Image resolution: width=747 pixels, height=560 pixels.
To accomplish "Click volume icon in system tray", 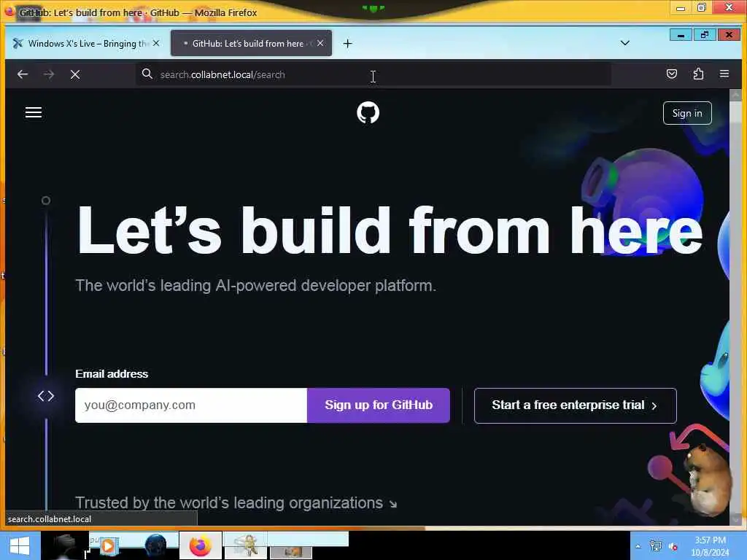I will coord(673,547).
